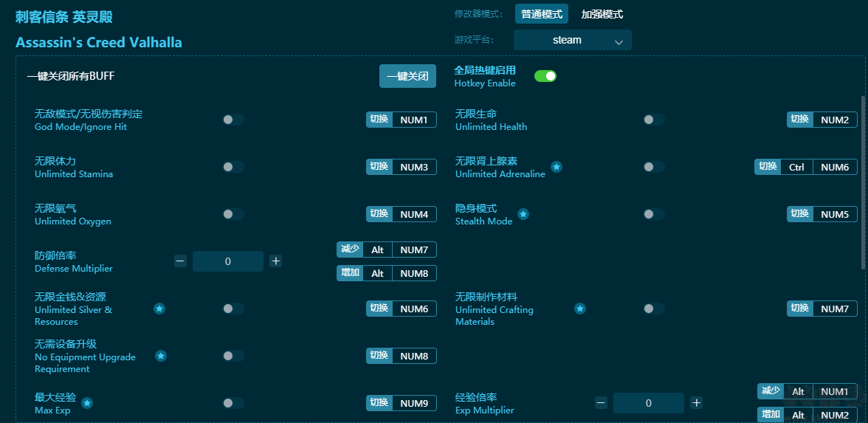Click 增加 label for Exp Multiplier
Image resolution: width=868 pixels, height=423 pixels.
(x=771, y=415)
